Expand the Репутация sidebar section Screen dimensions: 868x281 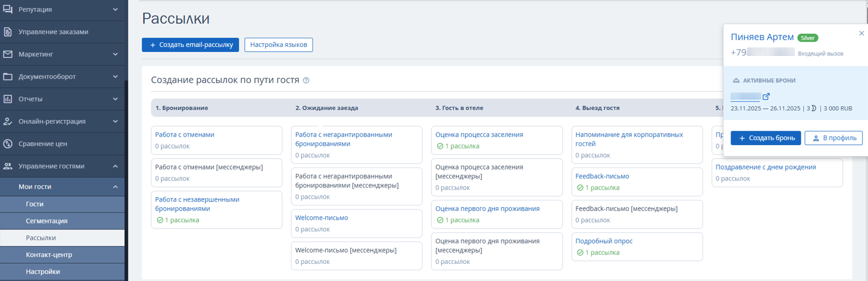[115, 10]
